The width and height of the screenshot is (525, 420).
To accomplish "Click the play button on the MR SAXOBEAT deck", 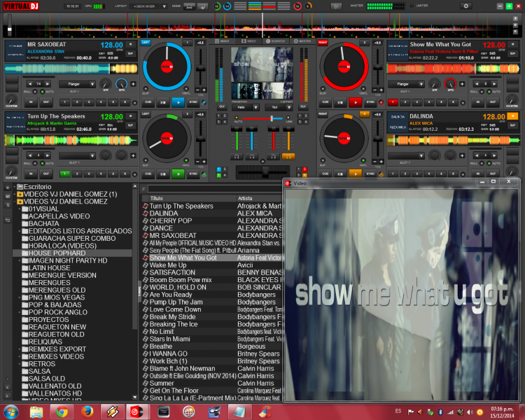I will [179, 102].
